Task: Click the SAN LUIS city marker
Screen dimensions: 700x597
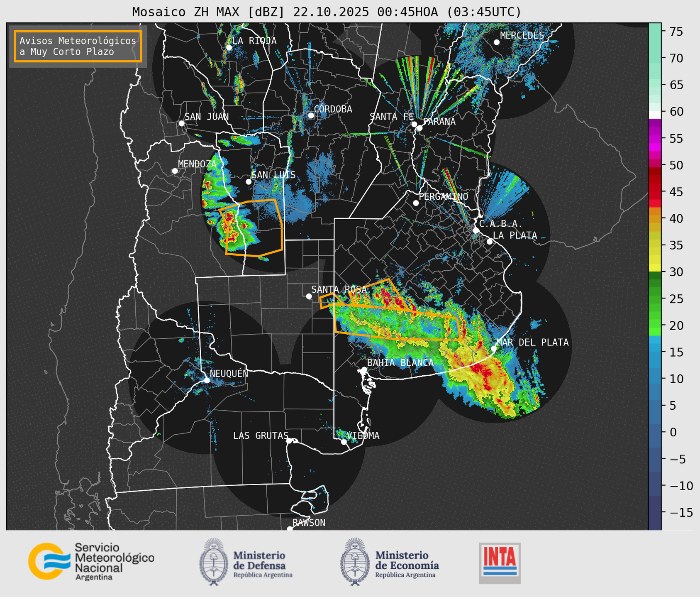Action: point(249,182)
